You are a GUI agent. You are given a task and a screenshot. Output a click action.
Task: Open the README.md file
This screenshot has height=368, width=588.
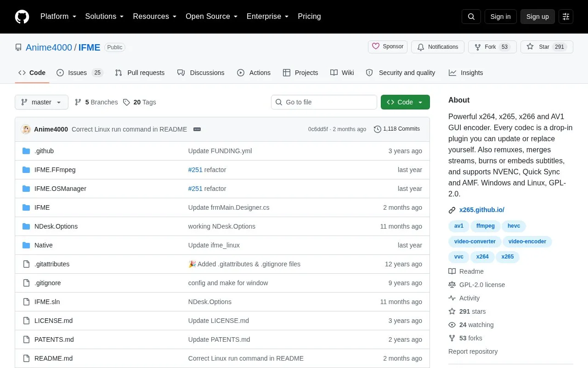pos(53,358)
